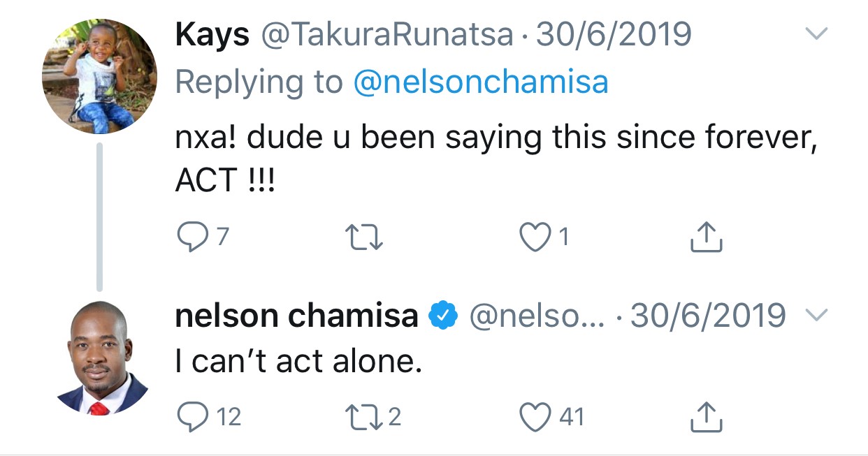Click nelson chamisa's blue verified badge
Image resolution: width=868 pixels, height=456 pixels.
[443, 316]
